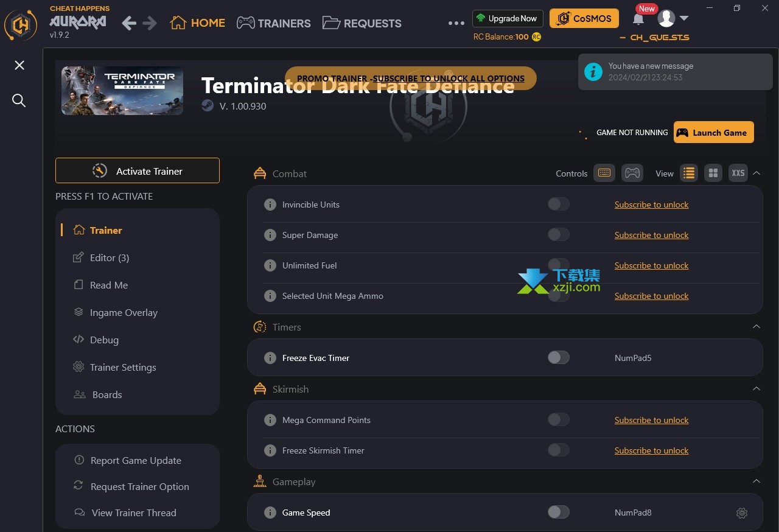This screenshot has width=779, height=532.
Task: Collapse the Combat section
Action: click(x=756, y=173)
